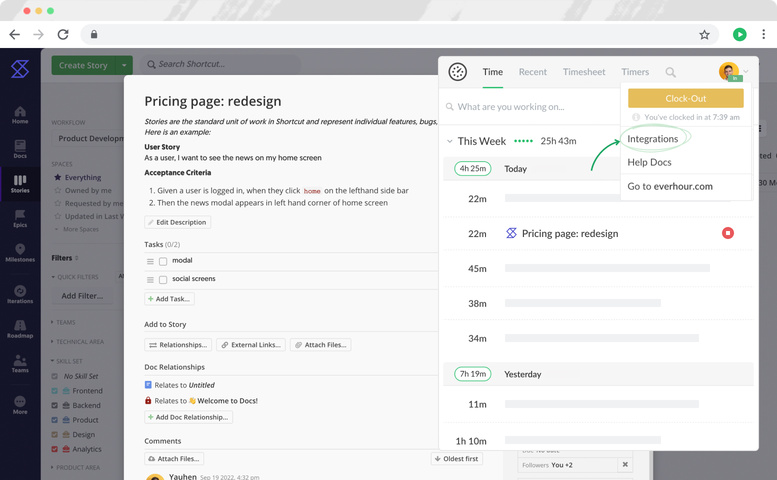Toggle Design skill set checkbox

coord(55,434)
